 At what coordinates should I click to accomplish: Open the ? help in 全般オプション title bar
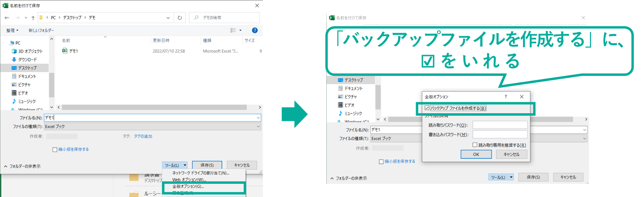[x=506, y=97]
